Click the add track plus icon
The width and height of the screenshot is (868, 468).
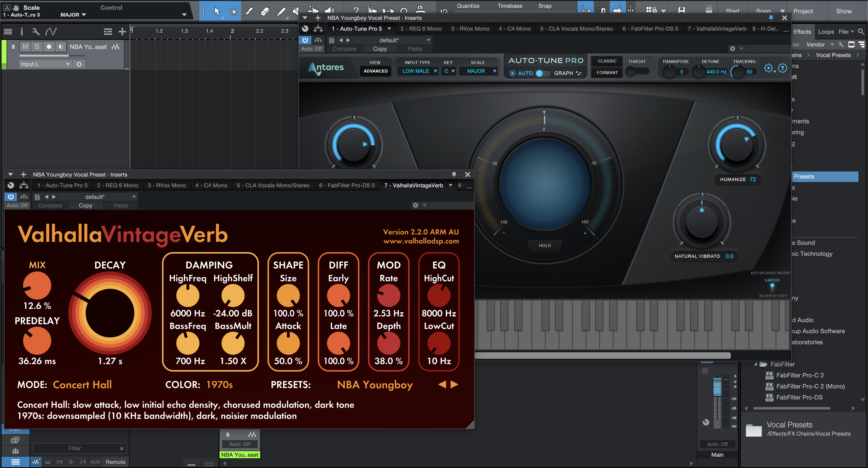(x=122, y=32)
